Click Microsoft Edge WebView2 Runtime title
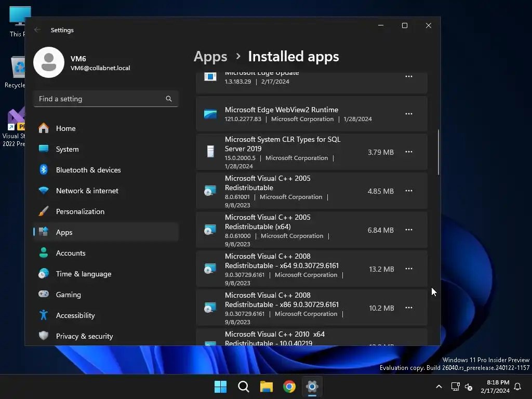 [281, 110]
